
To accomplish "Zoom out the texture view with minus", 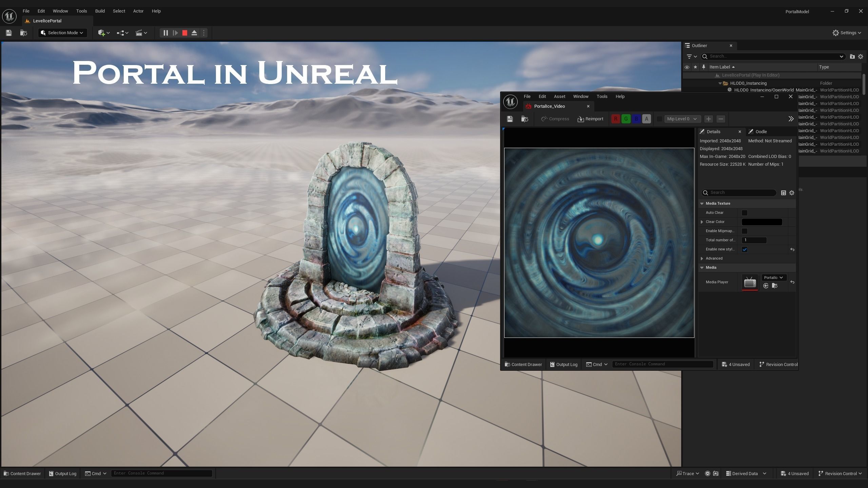I will point(721,119).
